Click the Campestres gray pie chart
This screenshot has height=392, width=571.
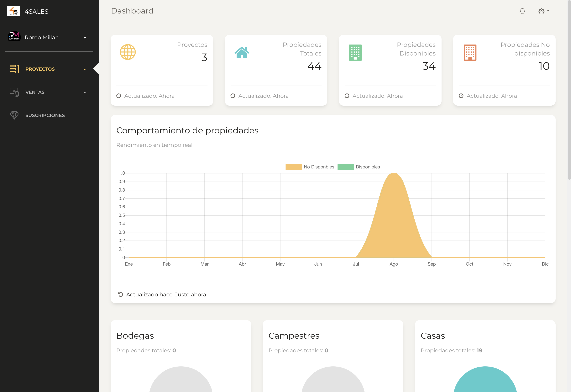[333, 380]
